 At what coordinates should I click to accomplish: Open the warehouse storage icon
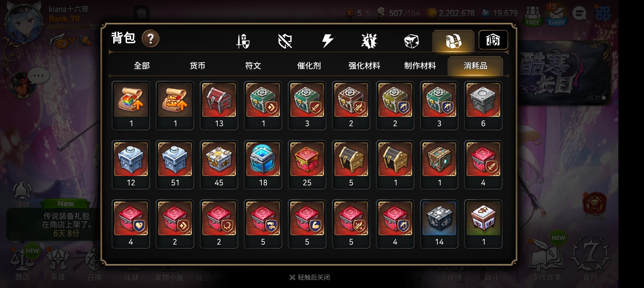click(493, 40)
